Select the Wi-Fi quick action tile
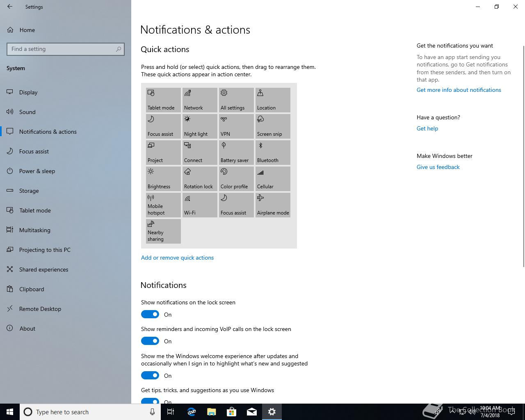This screenshot has width=525, height=420. 200,205
